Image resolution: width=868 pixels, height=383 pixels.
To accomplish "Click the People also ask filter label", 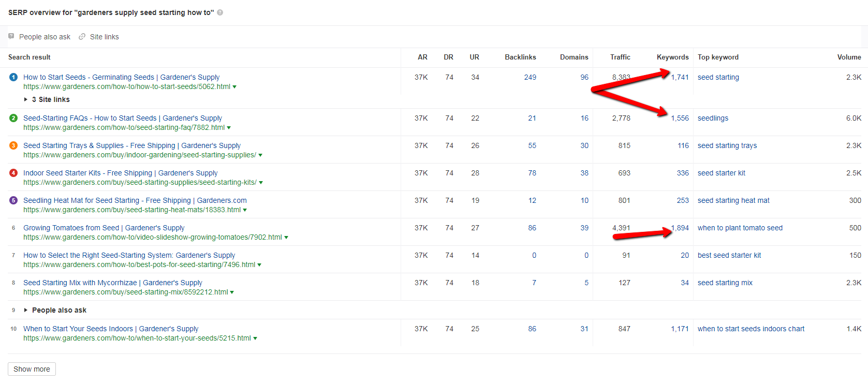I will (x=45, y=37).
